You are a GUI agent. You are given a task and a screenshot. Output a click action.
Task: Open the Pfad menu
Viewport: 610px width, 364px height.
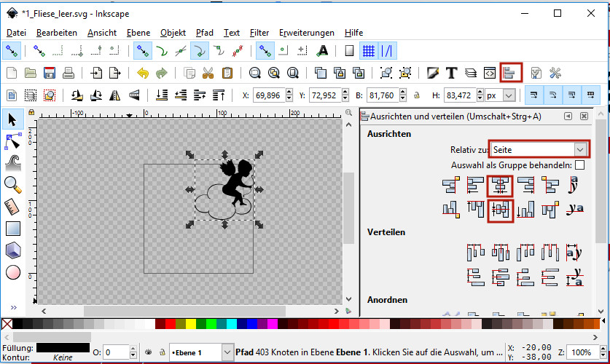205,33
